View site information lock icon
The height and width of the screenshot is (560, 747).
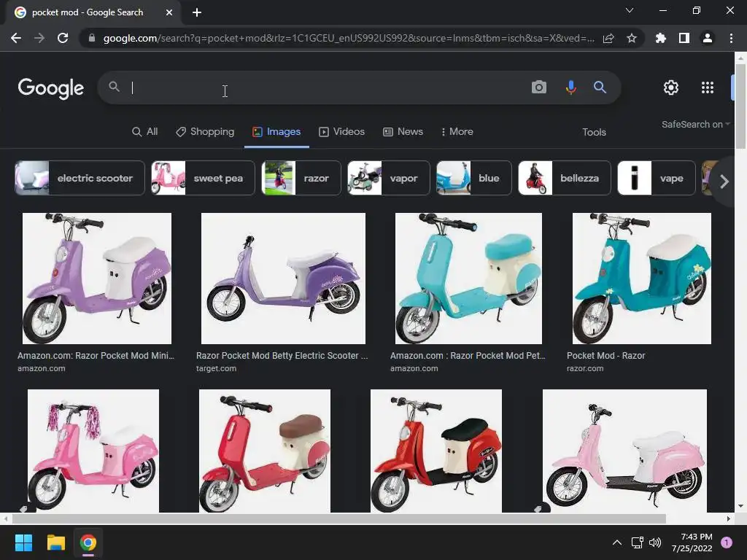click(x=91, y=38)
